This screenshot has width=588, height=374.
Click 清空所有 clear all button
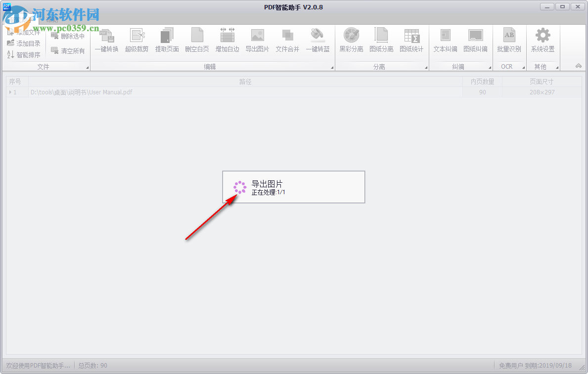coord(68,50)
